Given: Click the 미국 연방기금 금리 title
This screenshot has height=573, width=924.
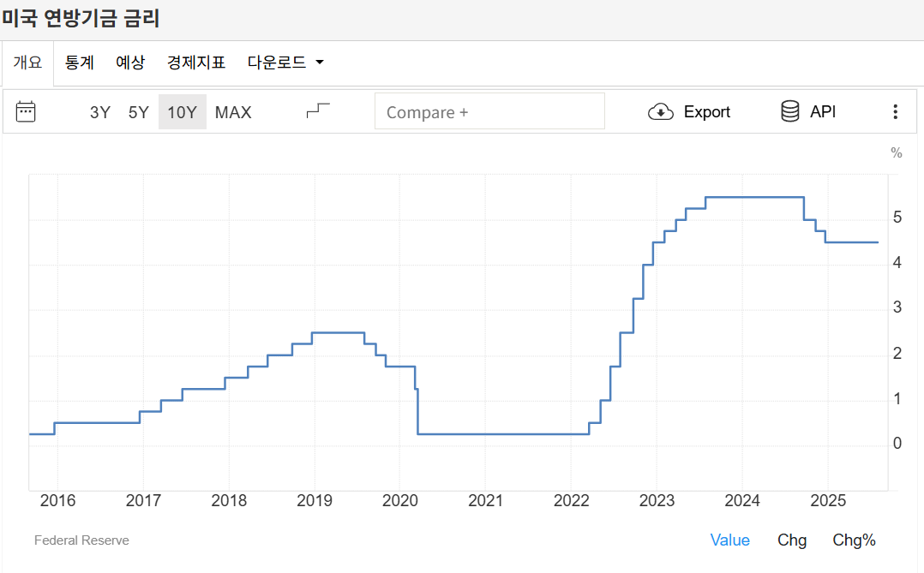Looking at the screenshot, I should (x=81, y=18).
